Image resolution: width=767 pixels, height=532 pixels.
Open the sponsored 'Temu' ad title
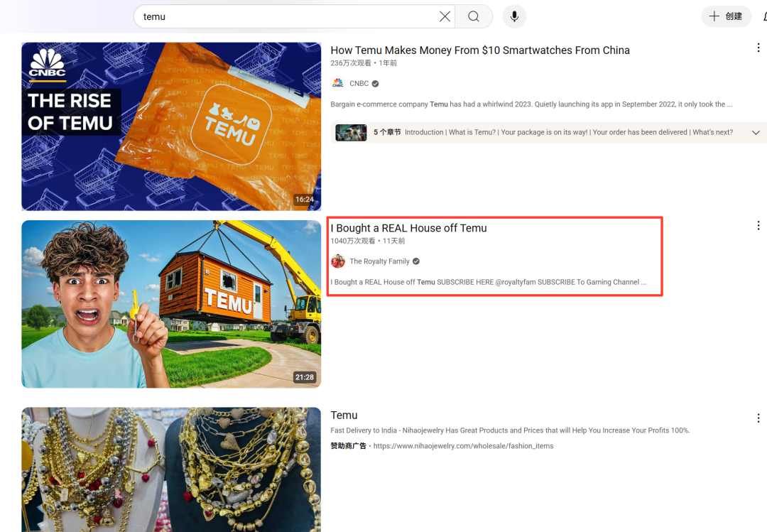[x=344, y=416]
